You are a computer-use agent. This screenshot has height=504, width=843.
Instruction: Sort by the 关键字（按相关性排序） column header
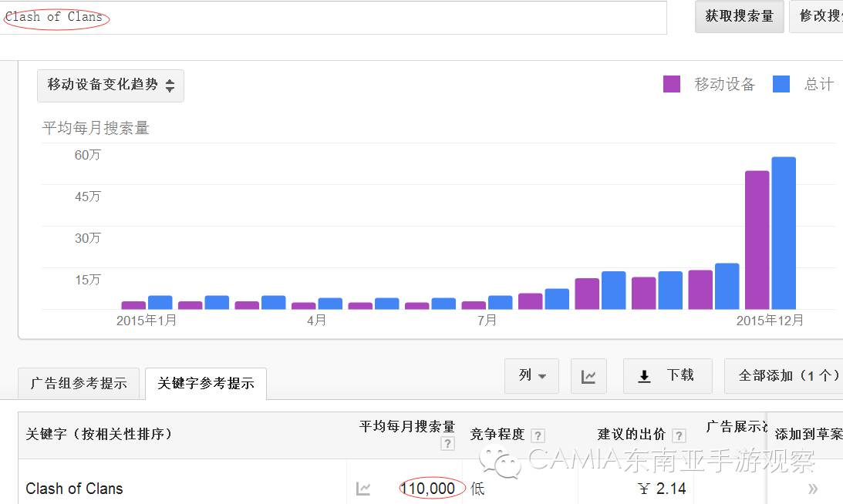(x=99, y=434)
